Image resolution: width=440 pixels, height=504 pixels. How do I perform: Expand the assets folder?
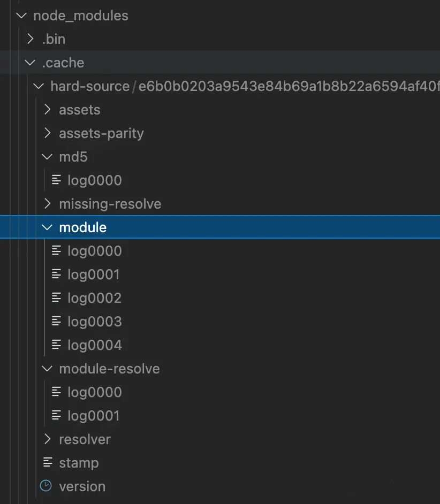pos(48,109)
